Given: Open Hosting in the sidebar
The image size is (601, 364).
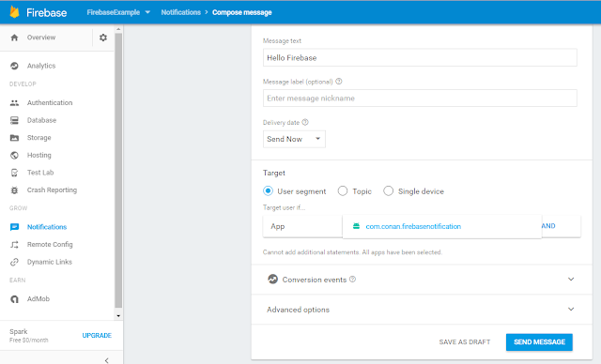Looking at the screenshot, I should tap(39, 155).
